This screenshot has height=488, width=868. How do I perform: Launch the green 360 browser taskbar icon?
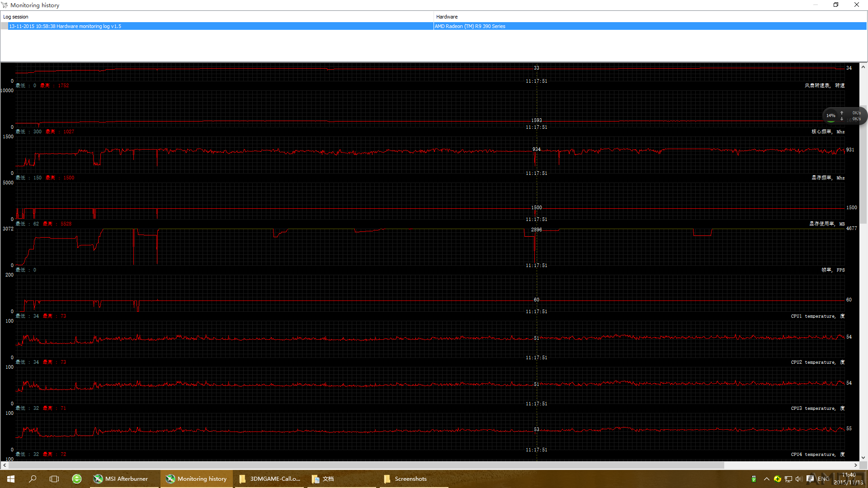(77, 479)
